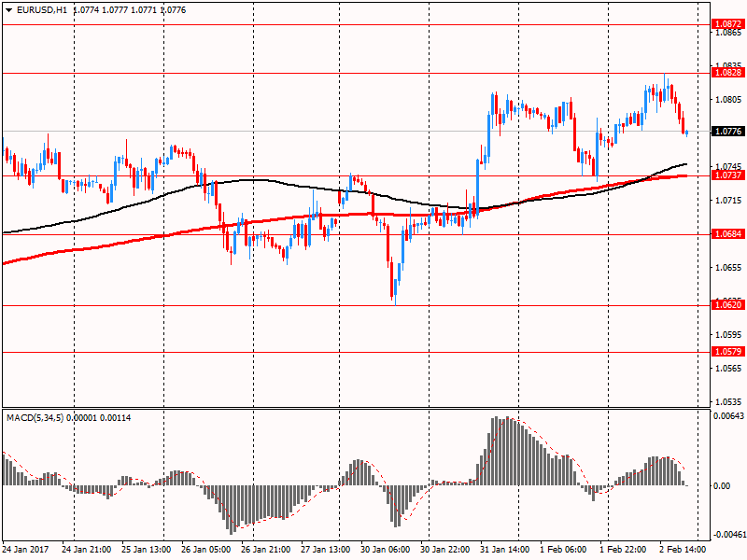This screenshot has height=560, width=747.
Task: Click the 1.0684 red price level tag
Action: pos(727,234)
